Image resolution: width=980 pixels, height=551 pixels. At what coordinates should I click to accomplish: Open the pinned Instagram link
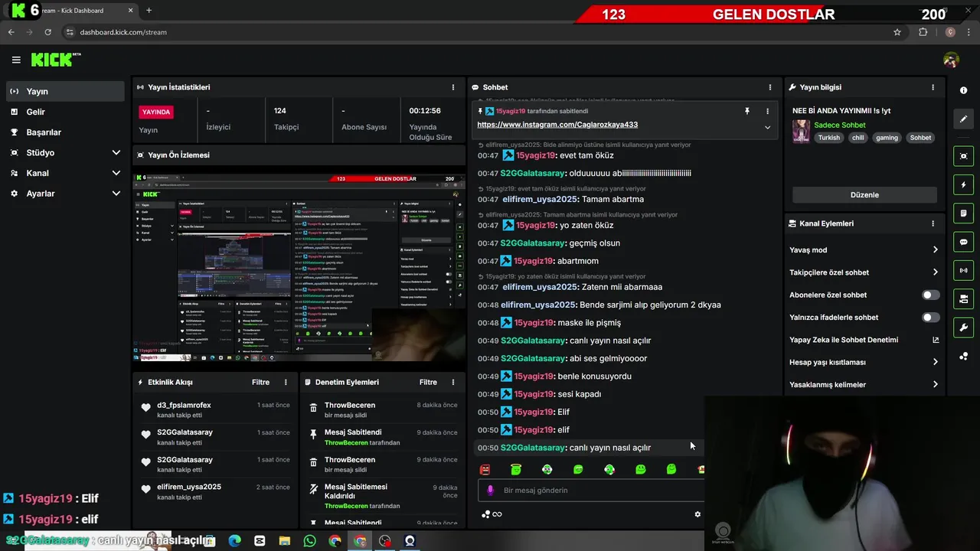pyautogui.click(x=557, y=125)
